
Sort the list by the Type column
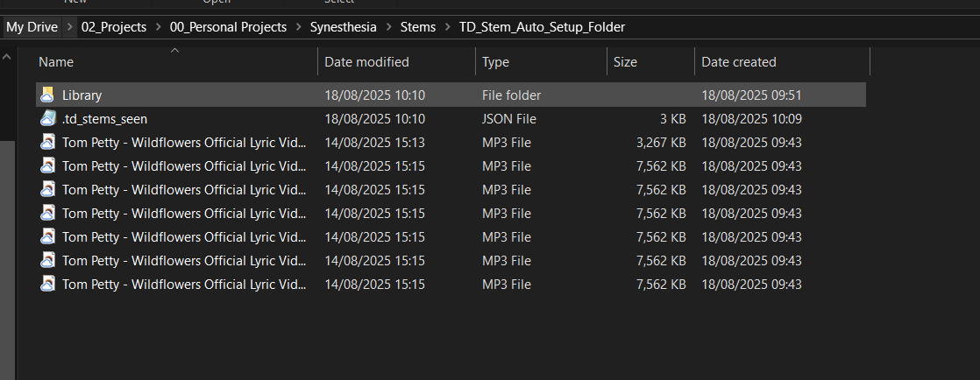[495, 62]
